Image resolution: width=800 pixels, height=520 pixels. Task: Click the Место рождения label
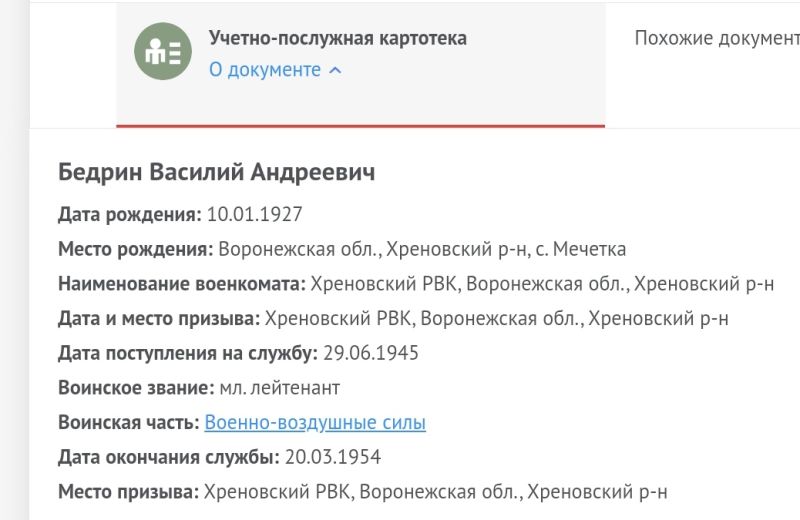(136, 249)
